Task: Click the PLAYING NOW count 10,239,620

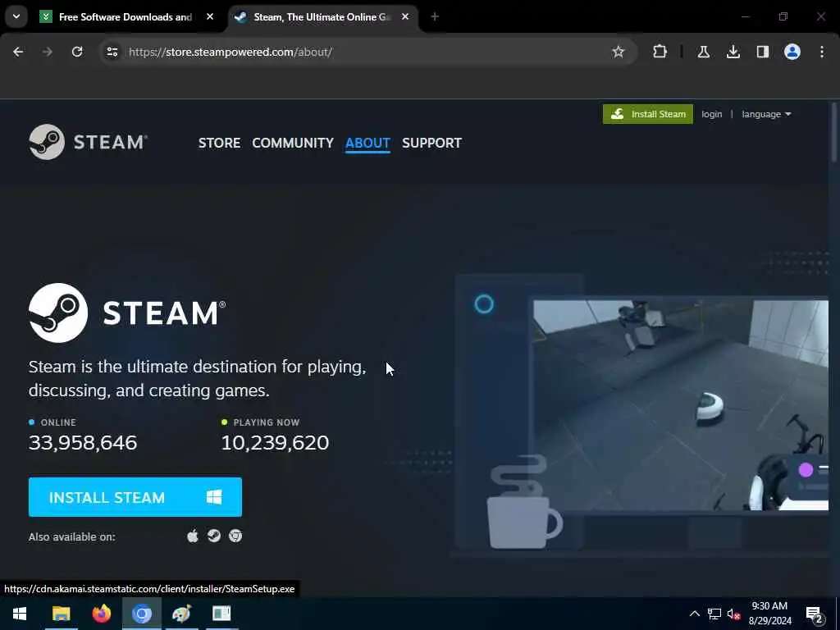Action: tap(275, 443)
